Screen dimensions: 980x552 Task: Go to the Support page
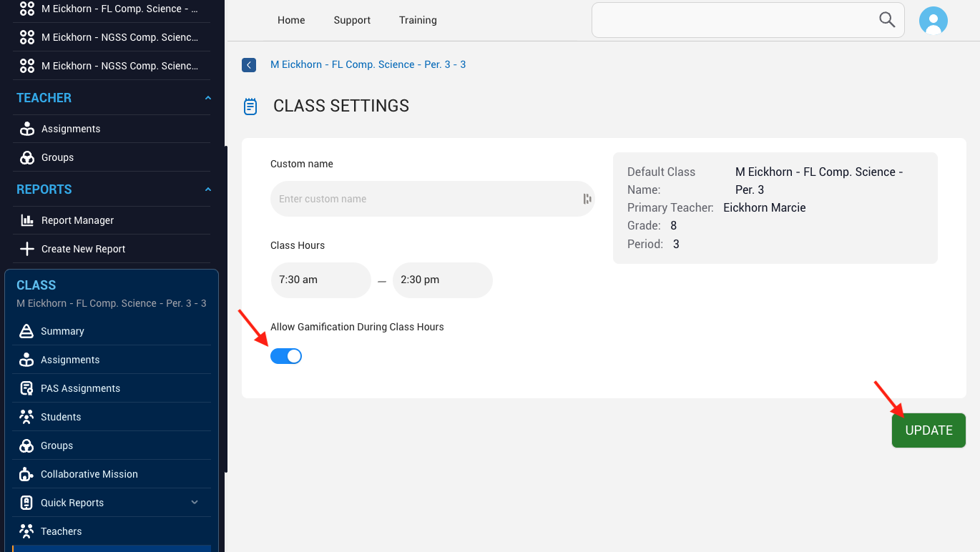pos(352,20)
